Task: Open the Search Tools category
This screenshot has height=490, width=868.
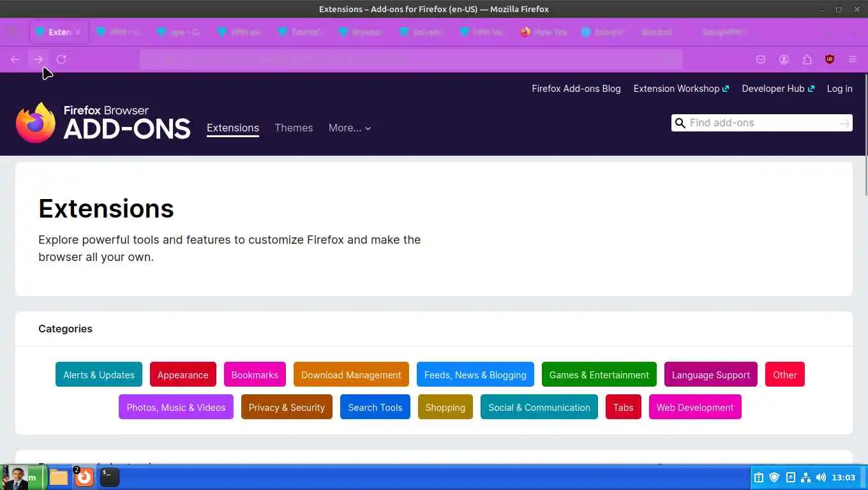Action: click(375, 407)
